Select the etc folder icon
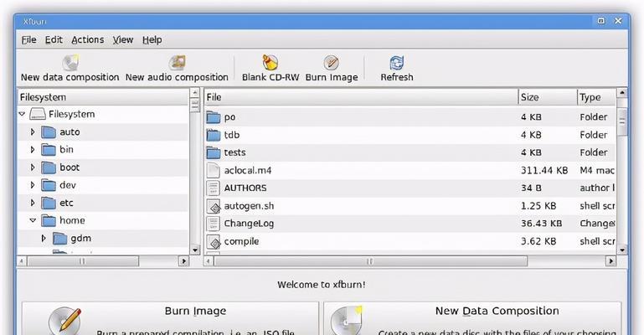The image size is (644, 335). (x=49, y=203)
